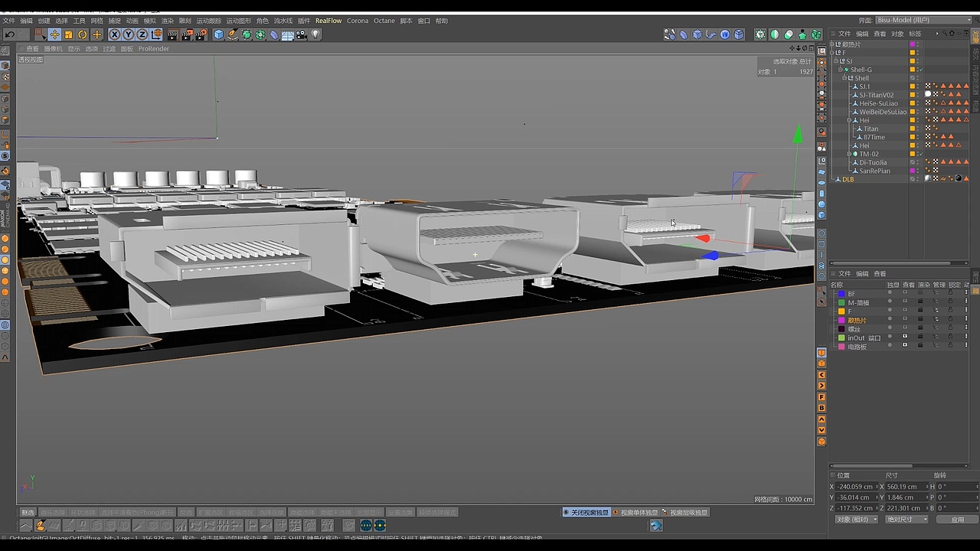Expand the TM-02 object
980x551 pixels.
click(849, 154)
